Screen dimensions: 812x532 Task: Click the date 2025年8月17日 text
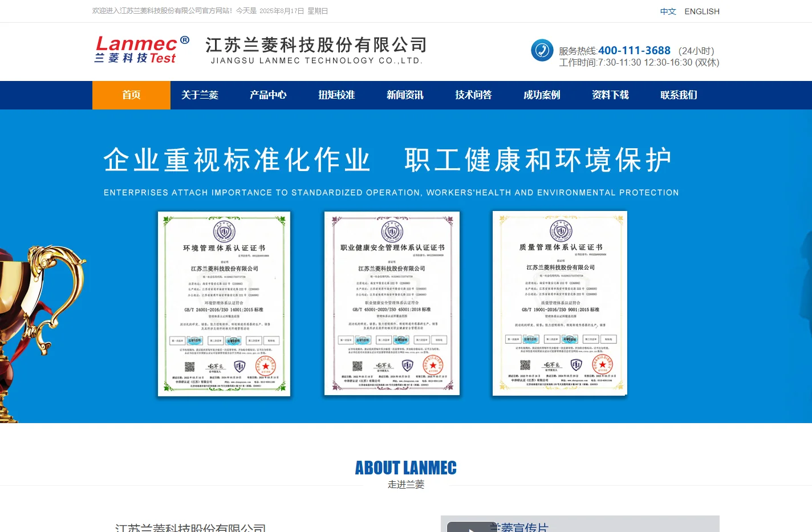tap(282, 11)
